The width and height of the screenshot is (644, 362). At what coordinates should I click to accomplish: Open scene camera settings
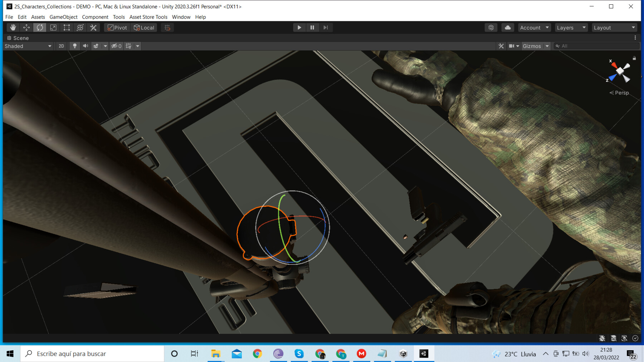point(514,46)
